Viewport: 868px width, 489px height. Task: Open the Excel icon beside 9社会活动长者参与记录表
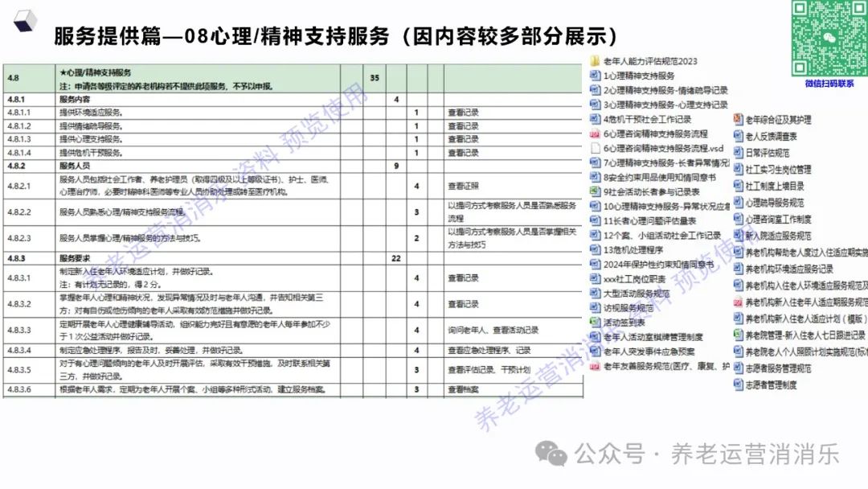[x=595, y=191]
